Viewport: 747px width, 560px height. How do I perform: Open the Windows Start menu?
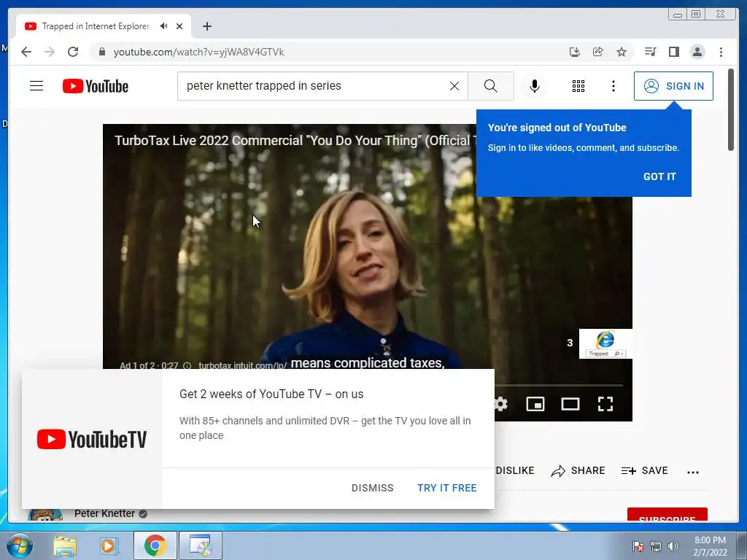pos(19,545)
